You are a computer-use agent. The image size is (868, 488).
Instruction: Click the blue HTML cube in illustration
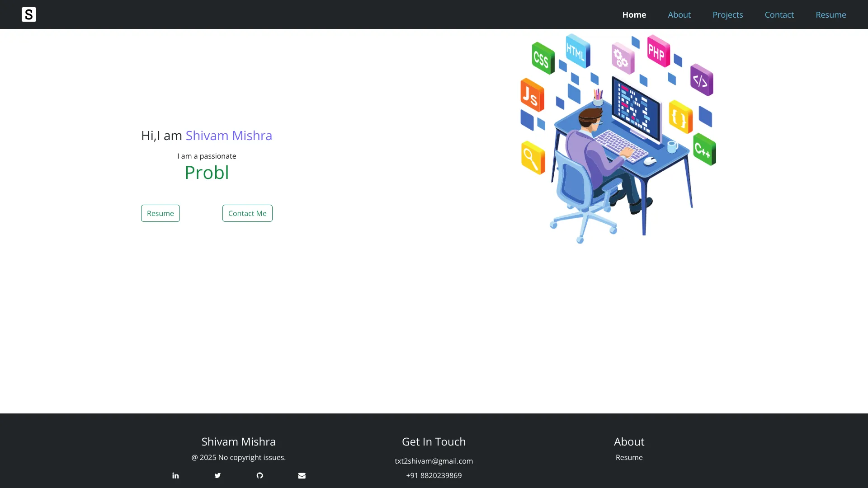coord(578,51)
